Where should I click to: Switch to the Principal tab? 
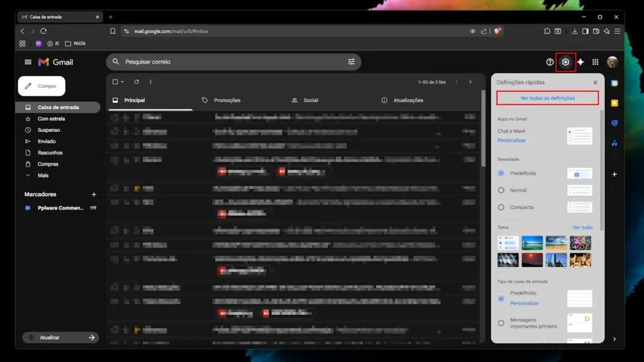pos(150,100)
